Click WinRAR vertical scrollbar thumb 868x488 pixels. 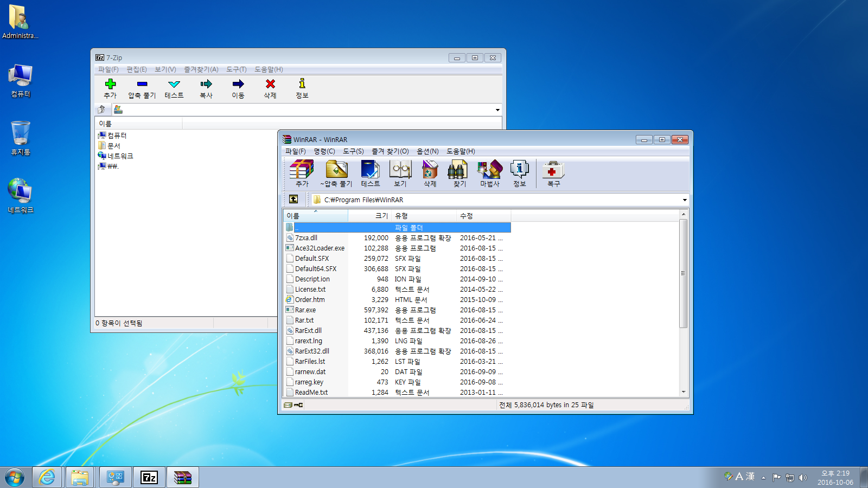pos(684,273)
